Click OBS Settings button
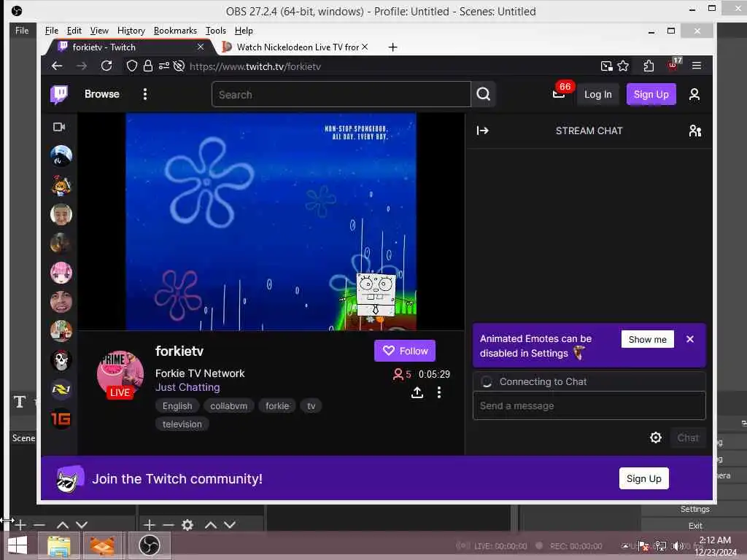747x560 pixels. point(695,509)
